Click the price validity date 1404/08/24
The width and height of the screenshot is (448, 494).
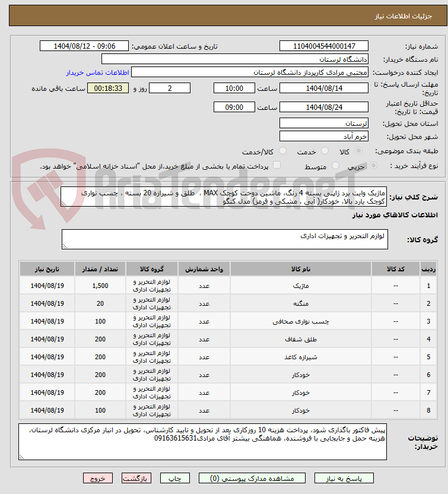[x=323, y=107]
